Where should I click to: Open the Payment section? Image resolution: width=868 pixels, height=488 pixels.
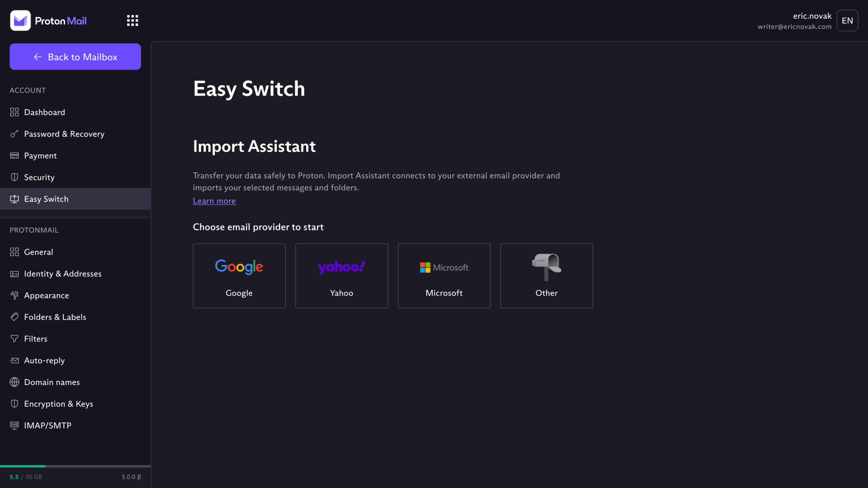(x=75, y=156)
